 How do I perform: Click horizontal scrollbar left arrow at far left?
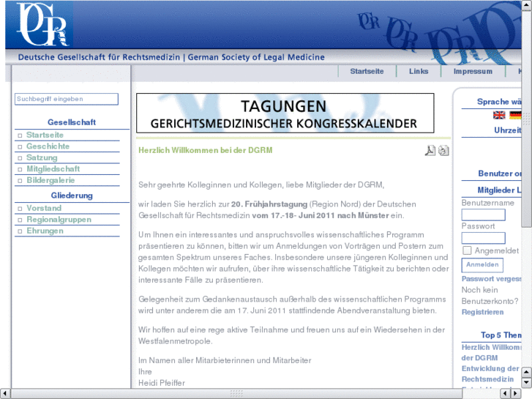[x=5, y=393]
